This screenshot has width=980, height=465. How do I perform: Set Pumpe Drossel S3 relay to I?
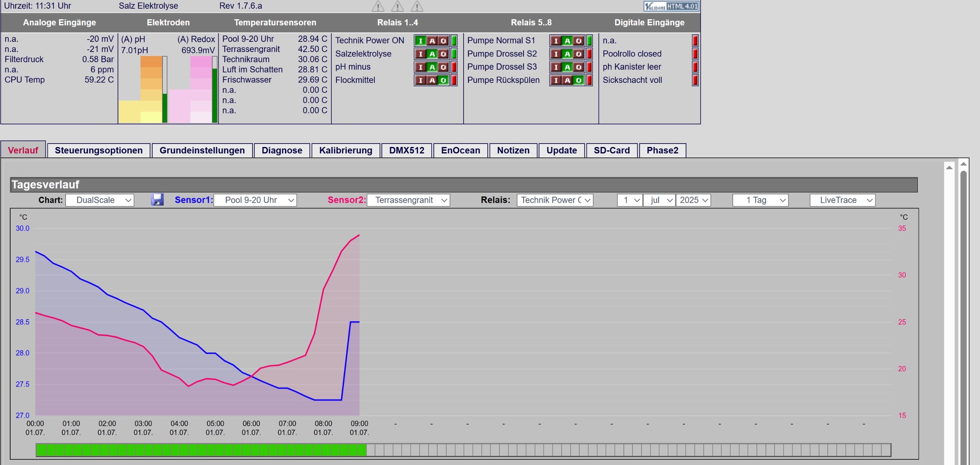556,67
